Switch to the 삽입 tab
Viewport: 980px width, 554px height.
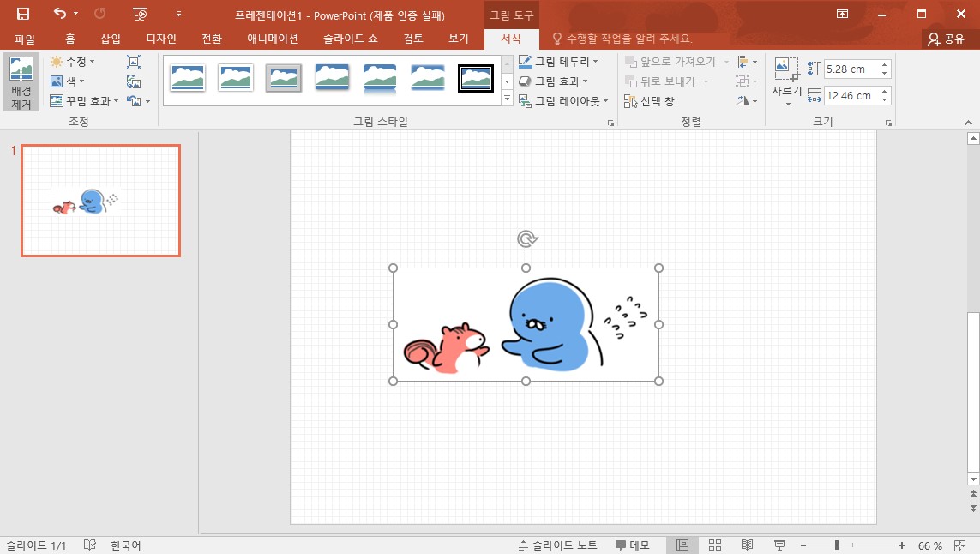point(111,39)
